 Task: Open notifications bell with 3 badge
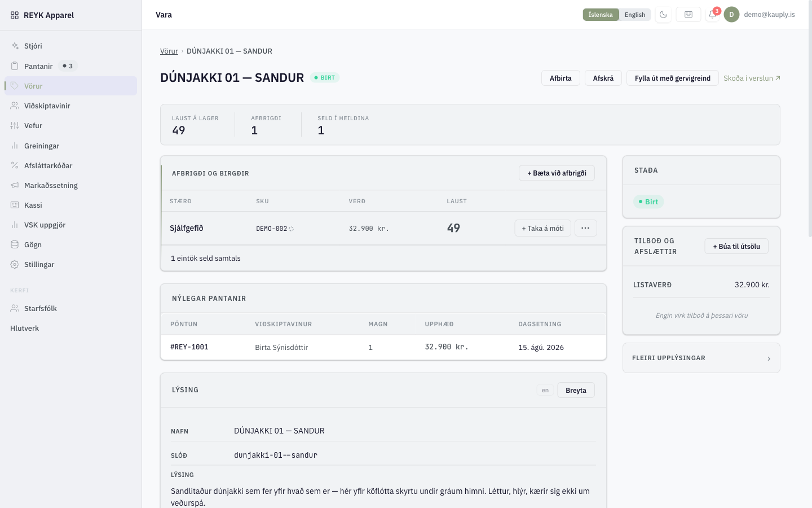pyautogui.click(x=713, y=15)
